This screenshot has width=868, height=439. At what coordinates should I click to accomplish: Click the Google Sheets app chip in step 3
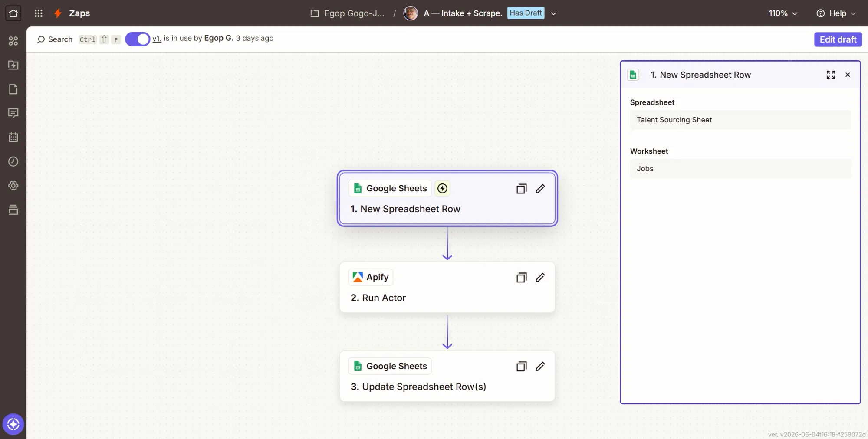tap(390, 366)
